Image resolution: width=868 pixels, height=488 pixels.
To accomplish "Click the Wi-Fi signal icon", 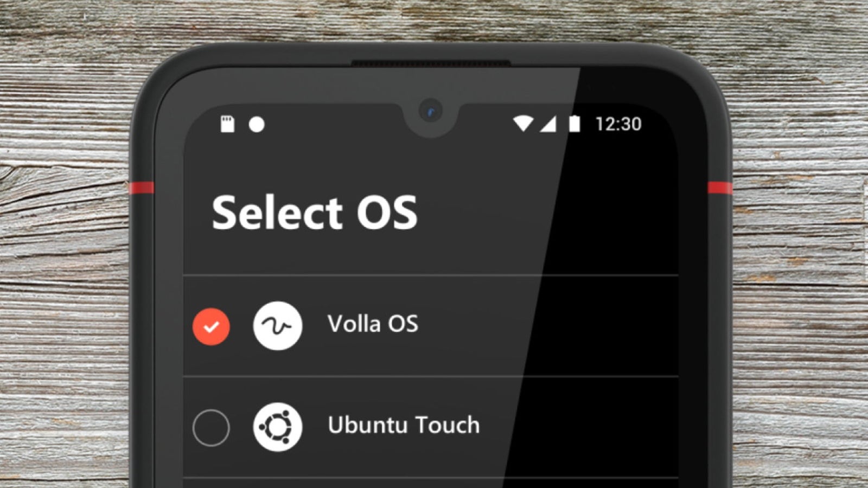I will pos(523,124).
